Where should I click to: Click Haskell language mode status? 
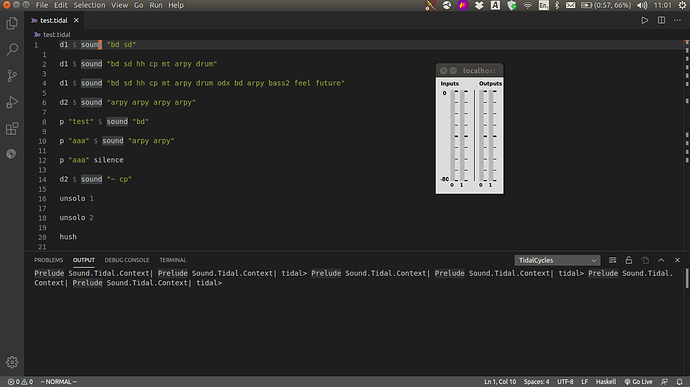(x=606, y=382)
